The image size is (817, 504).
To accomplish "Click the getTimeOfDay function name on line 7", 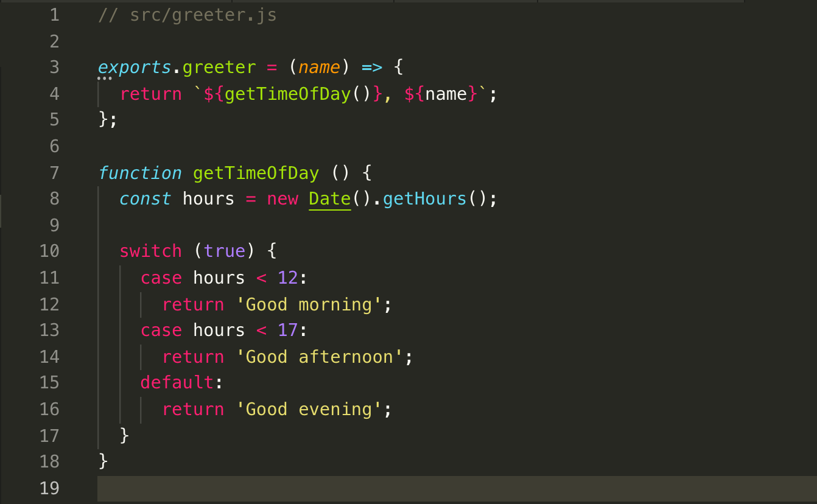I will (256, 173).
